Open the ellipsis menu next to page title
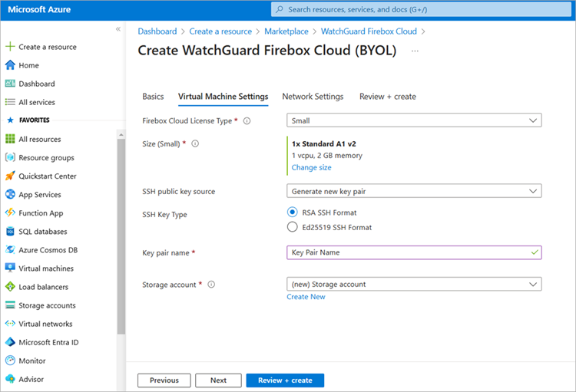The height and width of the screenshot is (392, 576). click(415, 51)
